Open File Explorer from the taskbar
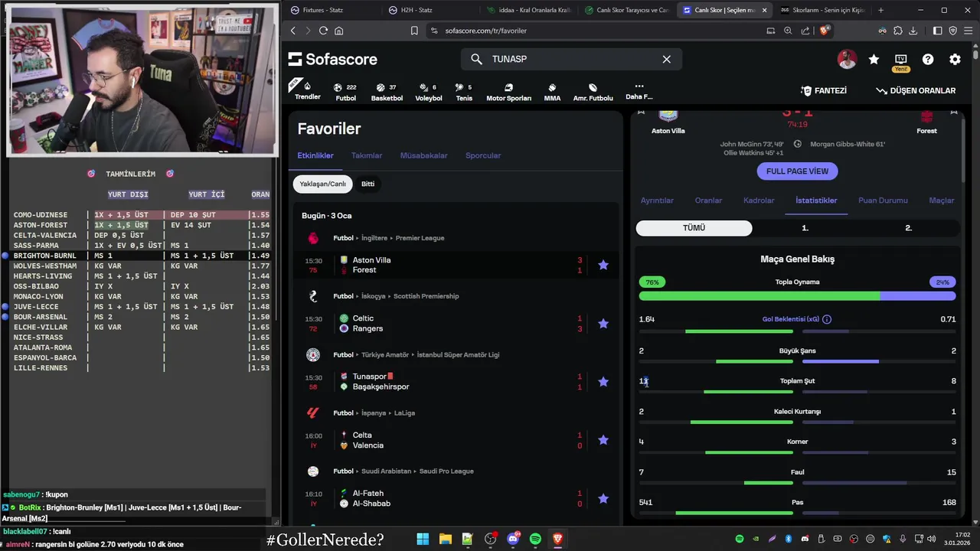The width and height of the screenshot is (980, 551). [445, 539]
